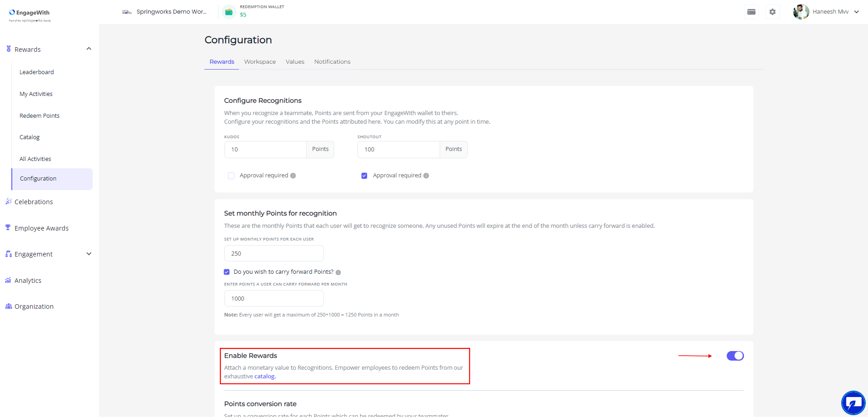Image resolution: width=868 pixels, height=417 pixels.
Task: Open My Activities in sidebar
Action: pos(36,94)
